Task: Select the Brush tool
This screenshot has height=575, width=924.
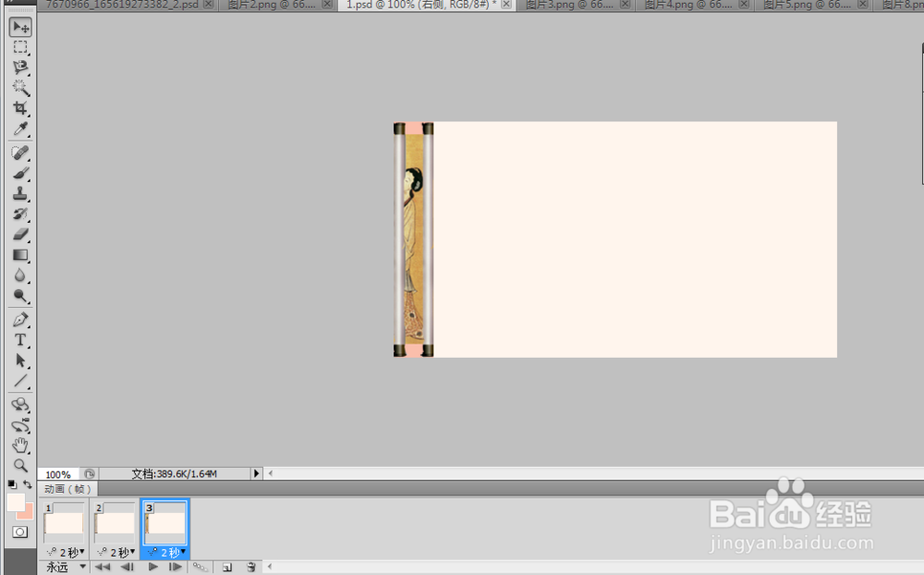Action: tap(20, 174)
